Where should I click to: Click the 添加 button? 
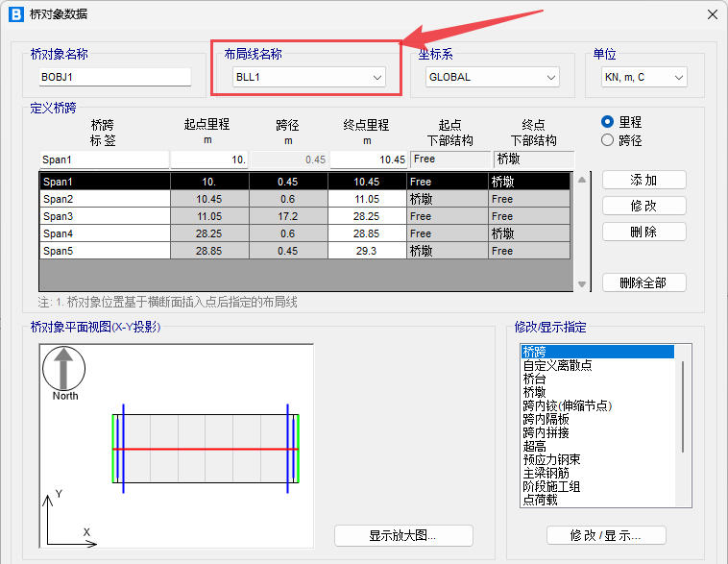click(x=643, y=181)
